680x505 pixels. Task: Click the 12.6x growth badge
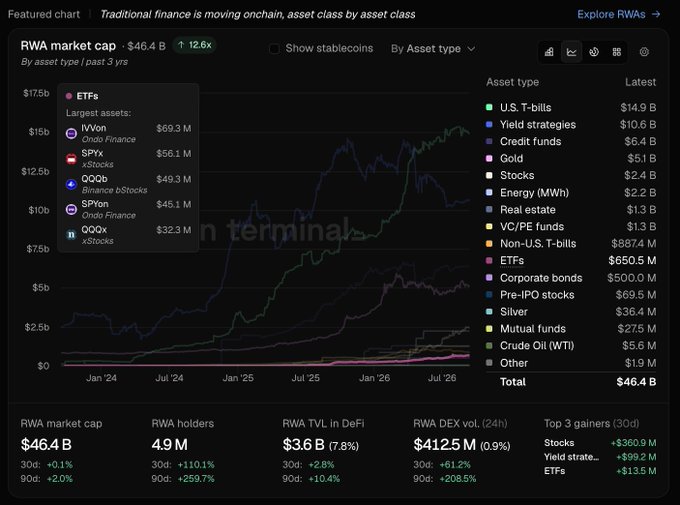(x=195, y=45)
